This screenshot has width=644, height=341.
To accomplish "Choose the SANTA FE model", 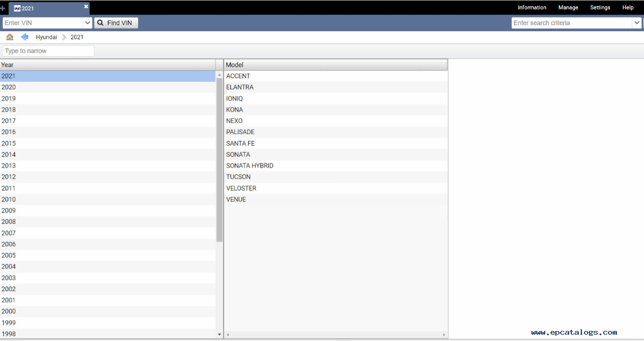I will pos(336,143).
